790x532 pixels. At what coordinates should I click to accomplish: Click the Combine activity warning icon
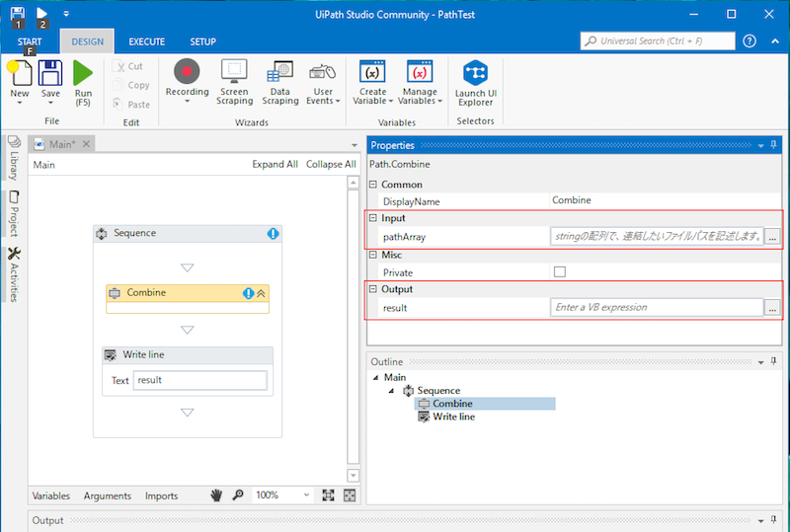coord(248,293)
